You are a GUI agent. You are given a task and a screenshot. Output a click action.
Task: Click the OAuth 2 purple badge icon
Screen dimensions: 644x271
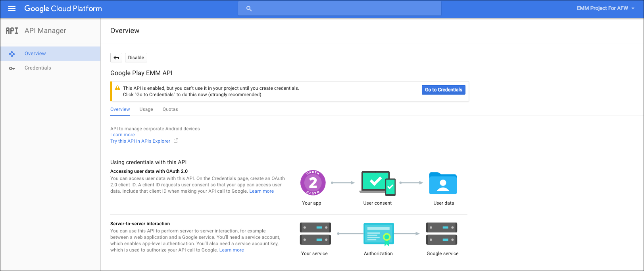pos(313,183)
